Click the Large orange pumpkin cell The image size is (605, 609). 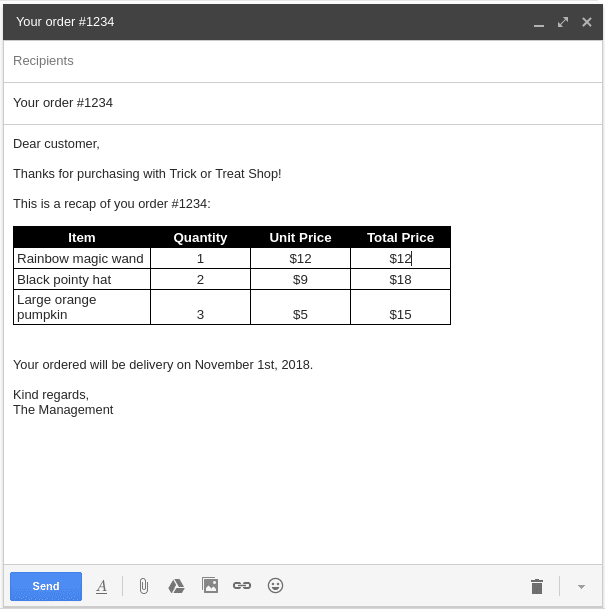[x=81, y=307]
